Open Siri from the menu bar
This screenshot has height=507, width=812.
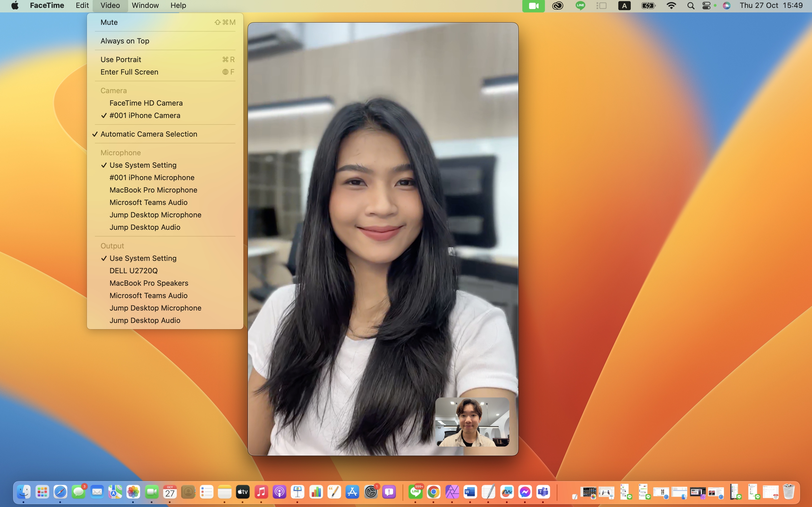click(x=726, y=6)
